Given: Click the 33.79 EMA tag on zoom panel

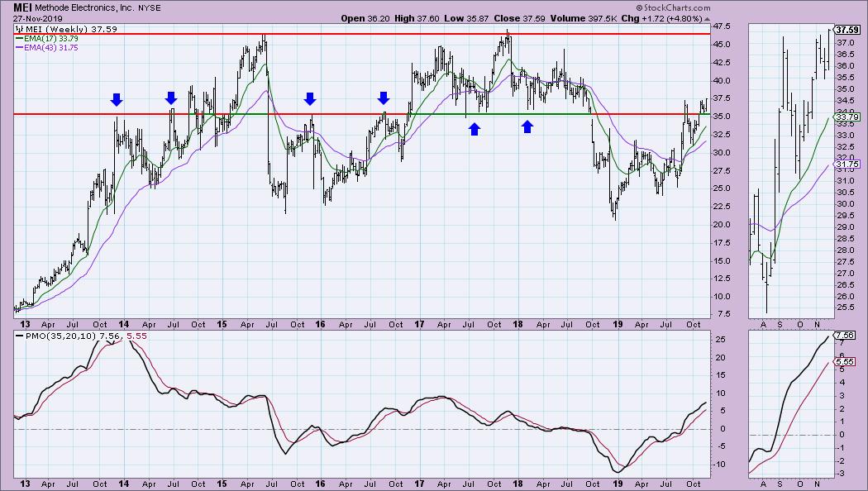Looking at the screenshot, I should pyautogui.click(x=847, y=117).
